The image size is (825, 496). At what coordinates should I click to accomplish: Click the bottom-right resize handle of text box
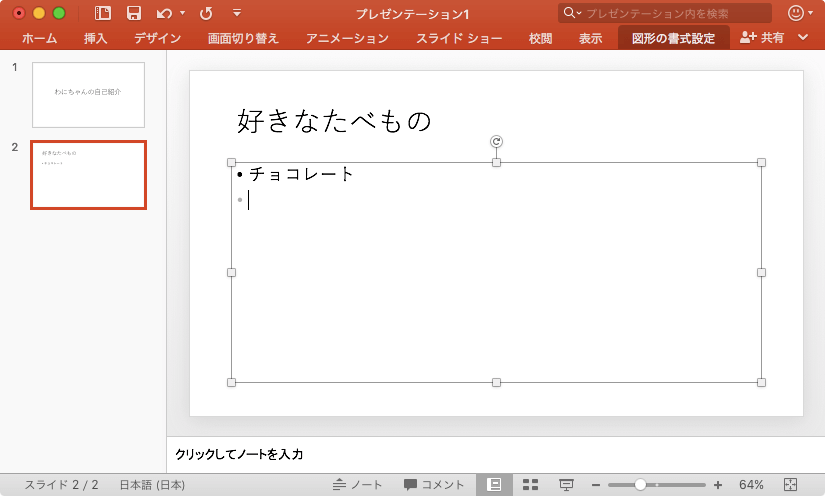[761, 382]
